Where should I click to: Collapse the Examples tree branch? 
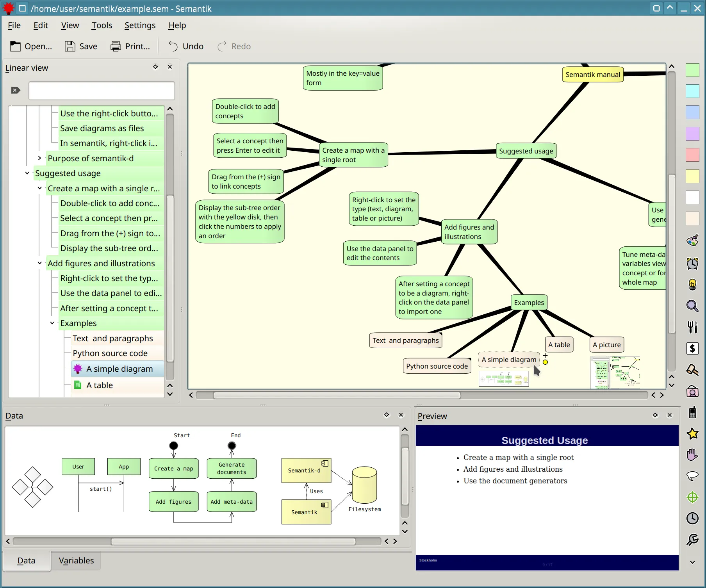click(x=52, y=323)
